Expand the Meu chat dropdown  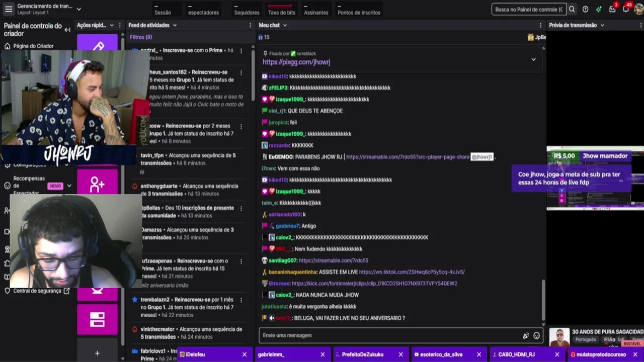[285, 25]
